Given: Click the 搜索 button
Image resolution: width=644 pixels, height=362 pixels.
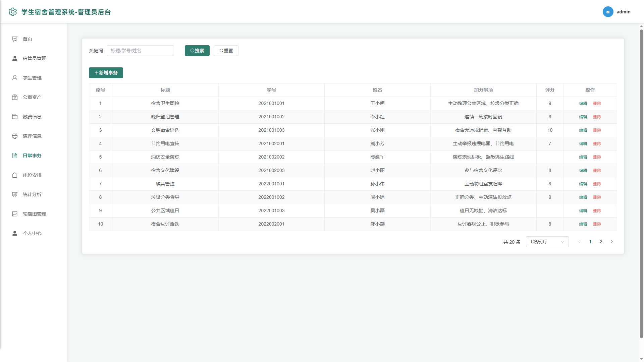Looking at the screenshot, I should pos(197,51).
